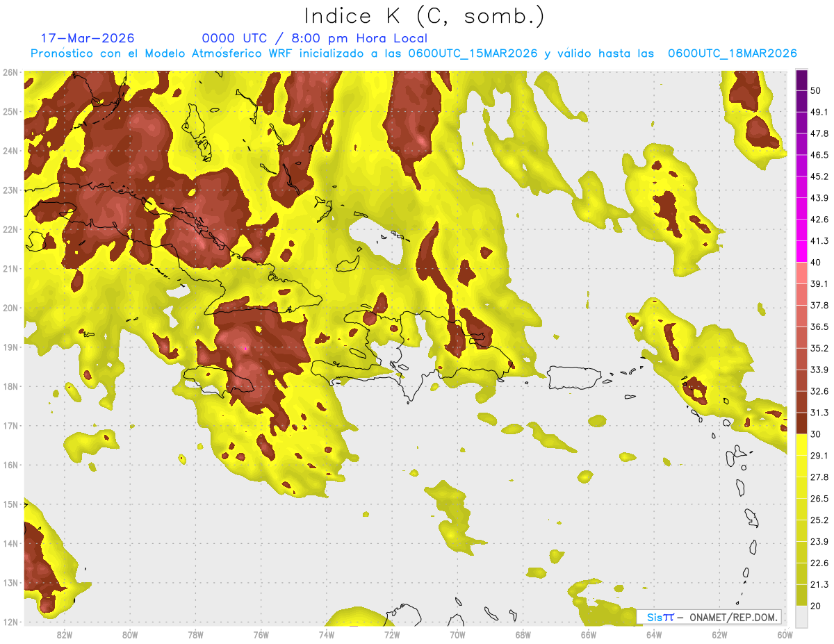Image resolution: width=834 pixels, height=644 pixels.
Task: Click the latitude axis label "12N"
Action: click(x=11, y=622)
